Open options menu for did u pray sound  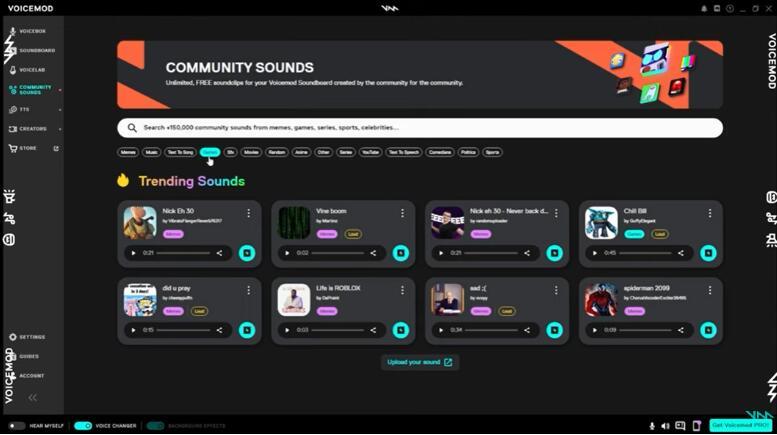249,290
